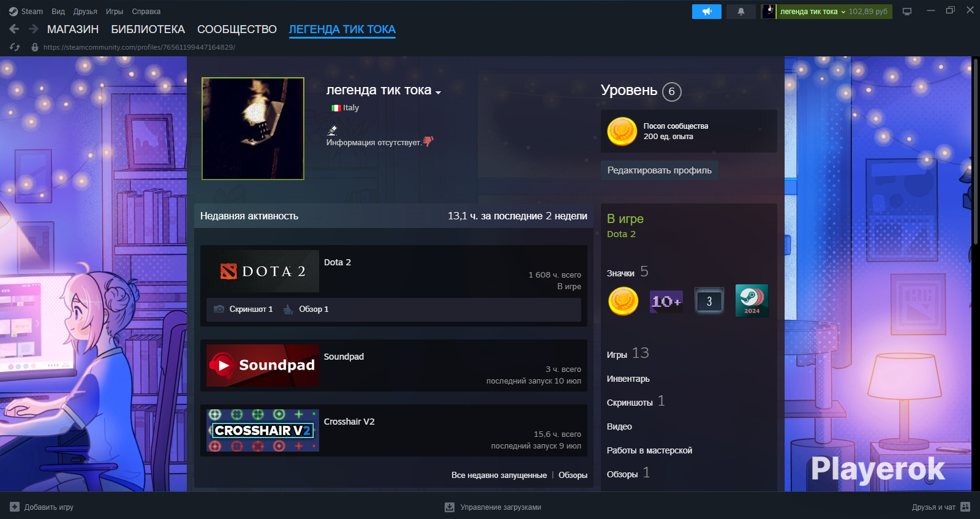Click Управление загрузками label
This screenshot has width=980, height=519.
tap(501, 507)
